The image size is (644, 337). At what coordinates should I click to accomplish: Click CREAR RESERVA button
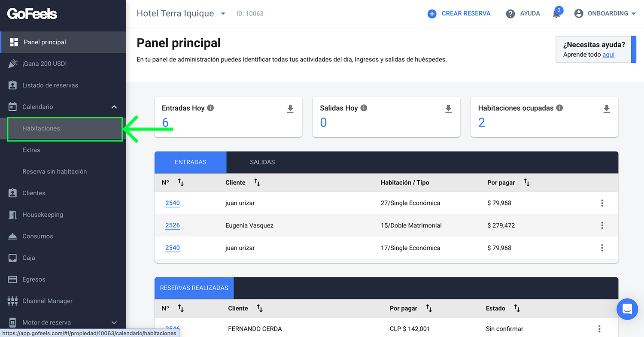tap(459, 14)
